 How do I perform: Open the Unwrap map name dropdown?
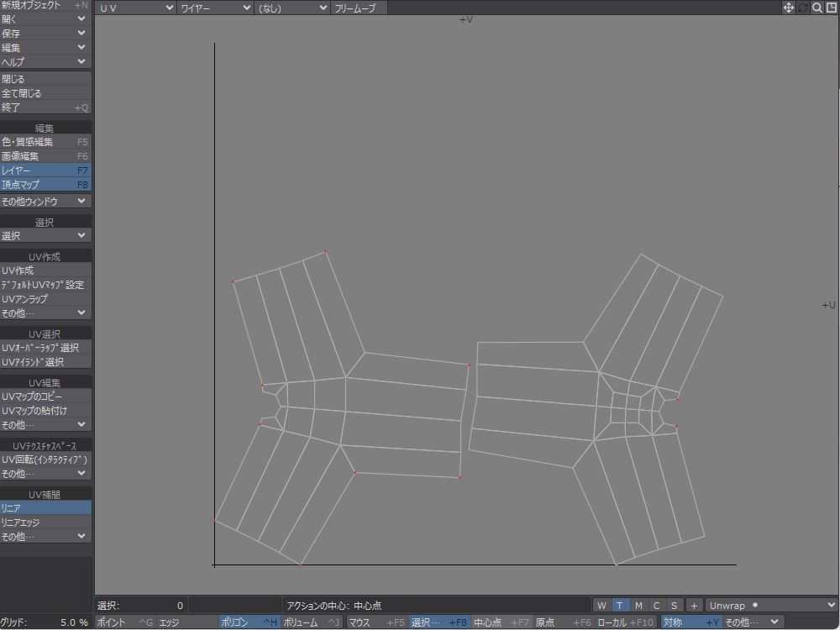(x=771, y=605)
